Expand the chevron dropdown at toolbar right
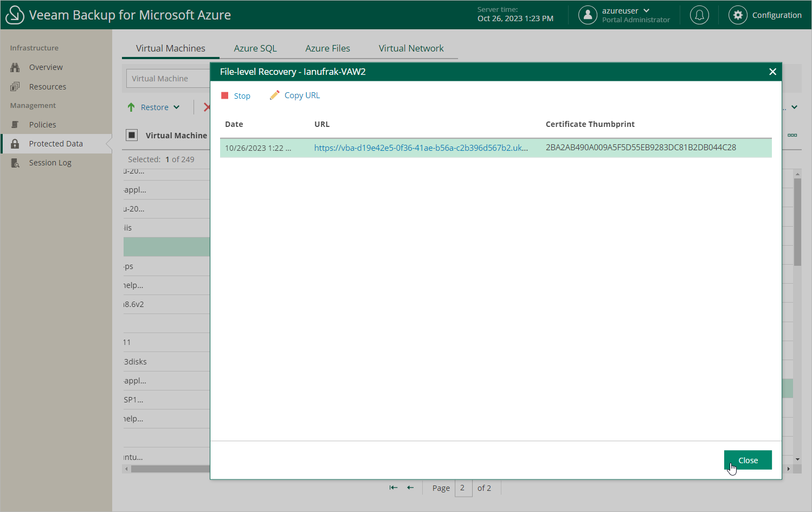812x512 pixels. [794, 107]
